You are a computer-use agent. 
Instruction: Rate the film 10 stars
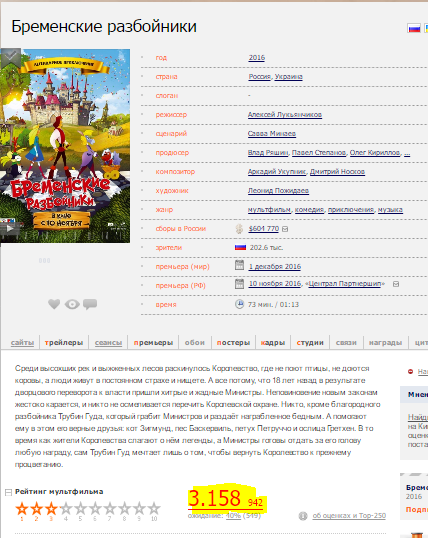coord(154,508)
